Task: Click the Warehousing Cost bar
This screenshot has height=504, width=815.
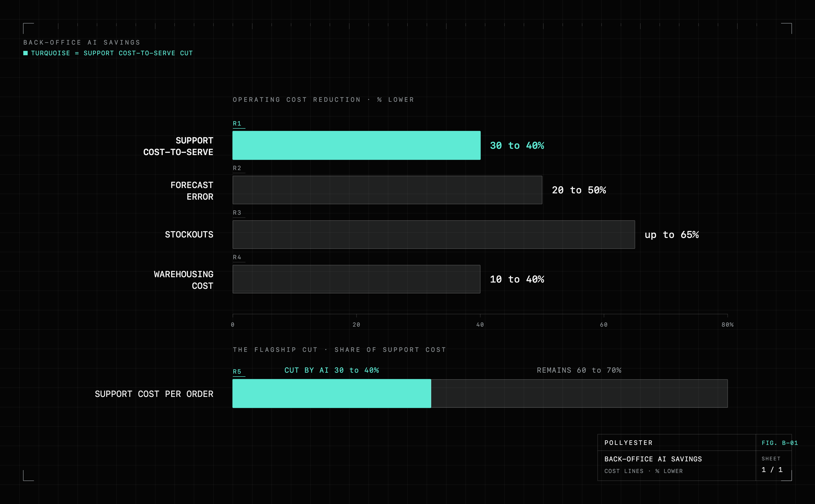Action: (x=356, y=279)
